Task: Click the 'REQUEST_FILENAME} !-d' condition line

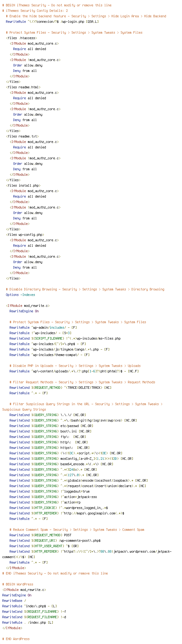Action: [x=34, y=617]
